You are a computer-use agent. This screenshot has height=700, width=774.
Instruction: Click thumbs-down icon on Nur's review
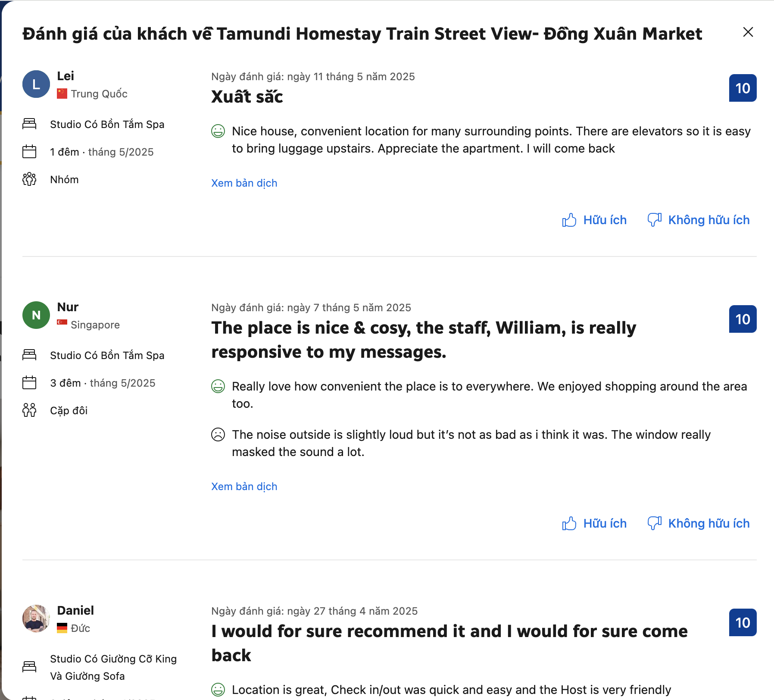[x=654, y=524]
